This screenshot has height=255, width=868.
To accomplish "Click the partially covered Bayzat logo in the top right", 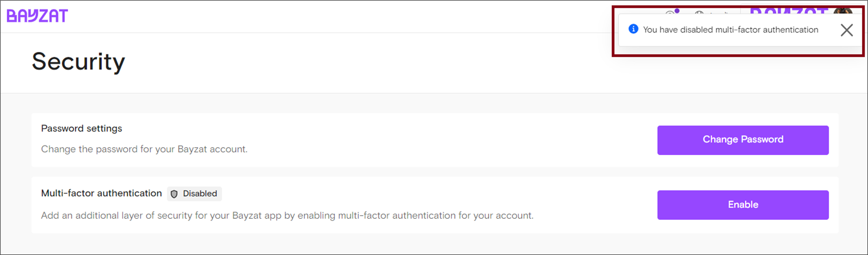I will pyautogui.click(x=789, y=10).
